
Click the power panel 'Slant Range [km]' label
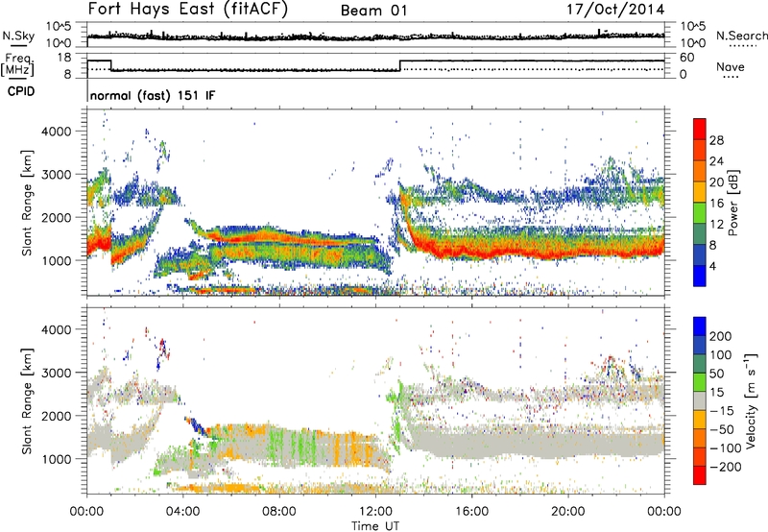point(27,204)
